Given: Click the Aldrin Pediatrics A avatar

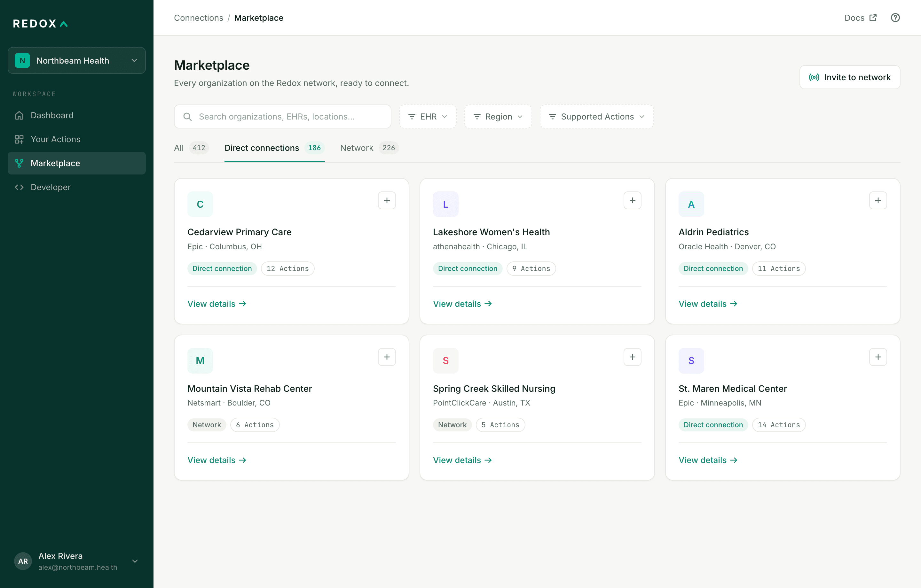Looking at the screenshot, I should (x=691, y=204).
